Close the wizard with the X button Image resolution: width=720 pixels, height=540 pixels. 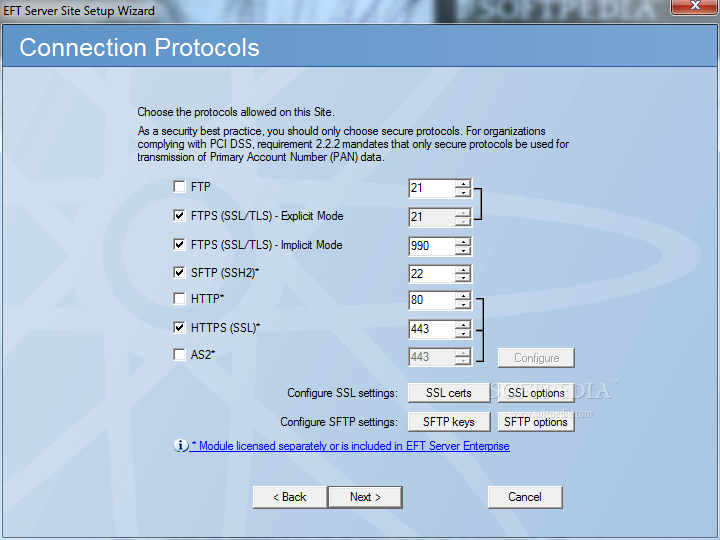tap(695, 6)
